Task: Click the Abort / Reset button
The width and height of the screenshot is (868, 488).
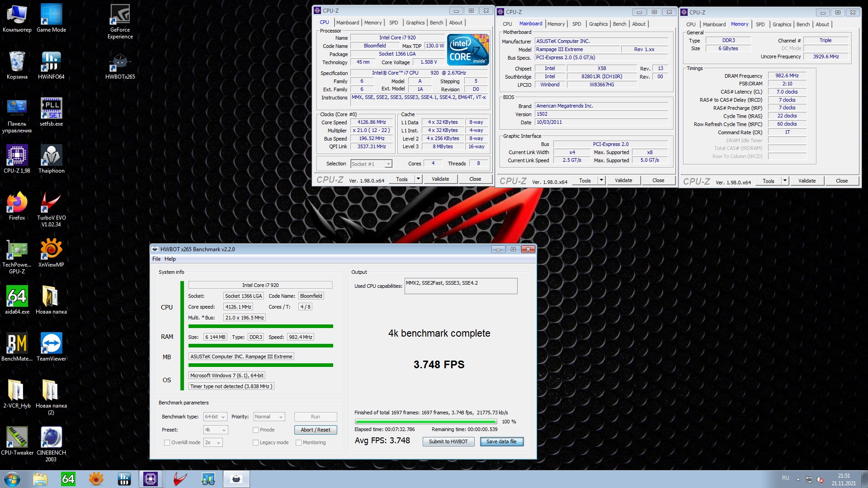Action: [315, 430]
